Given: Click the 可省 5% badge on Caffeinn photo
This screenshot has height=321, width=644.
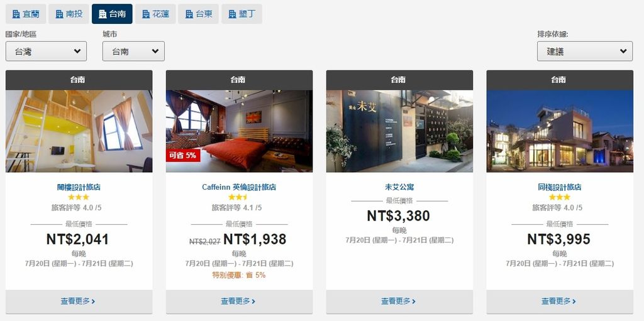Looking at the screenshot, I should (183, 156).
